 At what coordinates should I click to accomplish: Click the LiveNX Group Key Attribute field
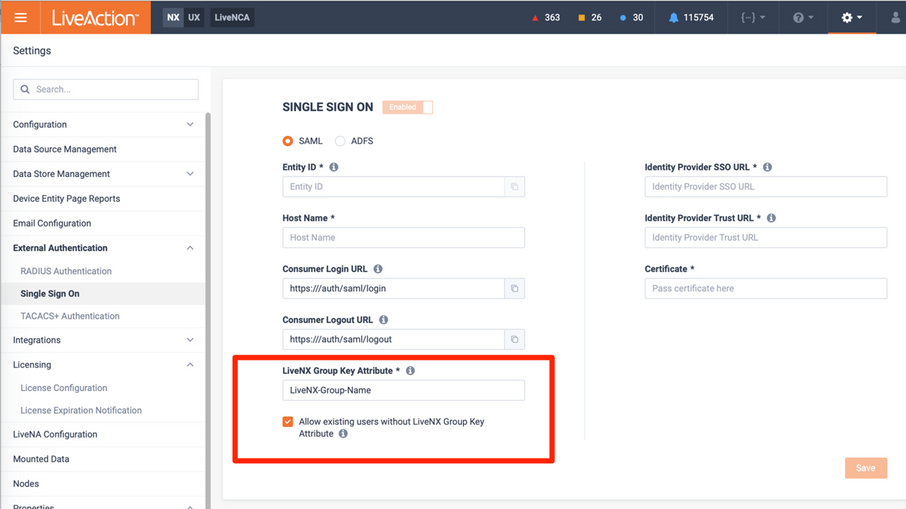coord(403,390)
